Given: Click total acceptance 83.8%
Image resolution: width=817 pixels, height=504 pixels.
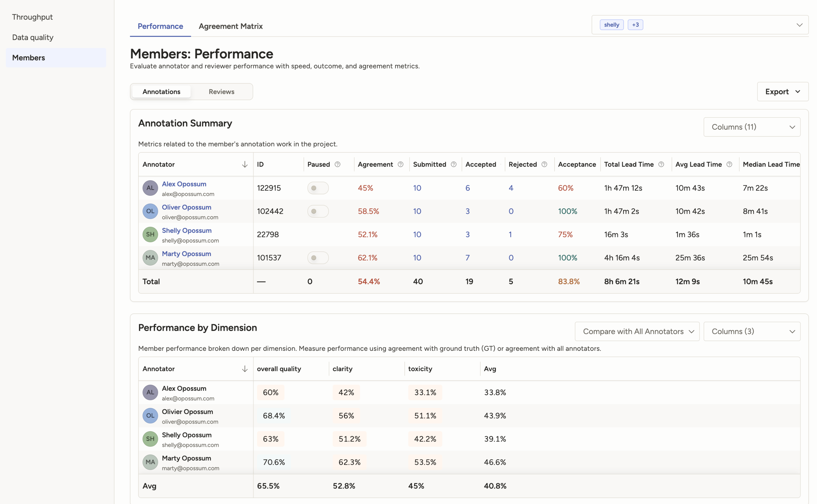Looking at the screenshot, I should click(569, 282).
